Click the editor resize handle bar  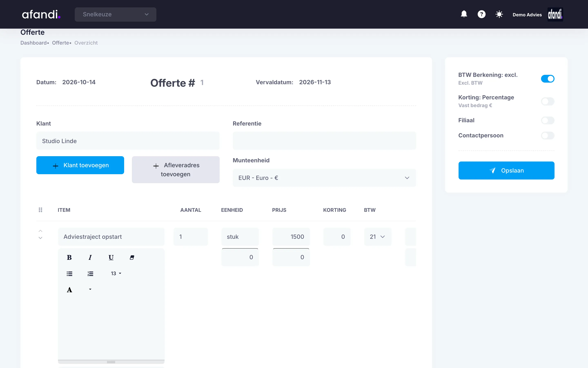click(111, 362)
